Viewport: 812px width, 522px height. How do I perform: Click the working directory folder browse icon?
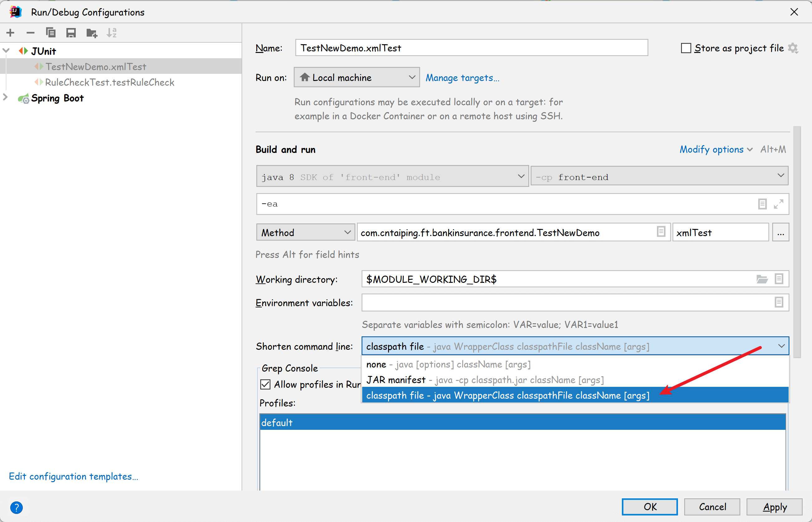coord(762,279)
